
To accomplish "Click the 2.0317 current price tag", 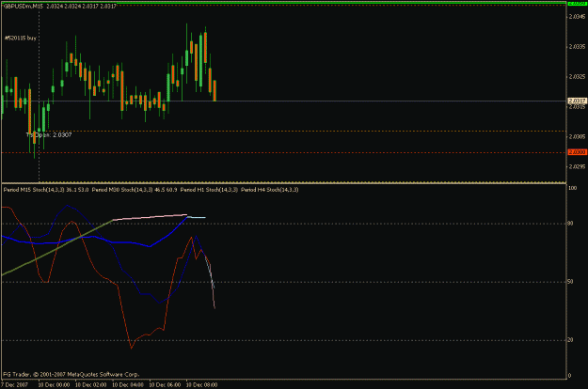I will (577, 101).
